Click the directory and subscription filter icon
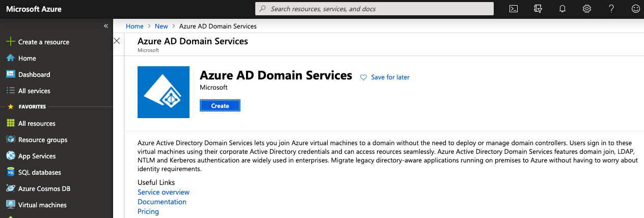Viewport: 644px width, 218px height. [538, 9]
